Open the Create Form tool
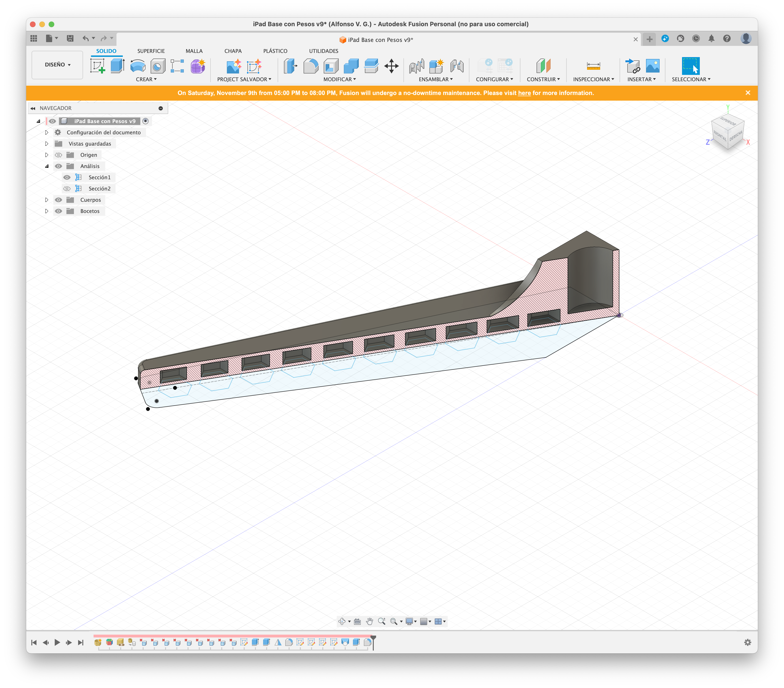Image resolution: width=784 pixels, height=688 pixels. [198, 66]
